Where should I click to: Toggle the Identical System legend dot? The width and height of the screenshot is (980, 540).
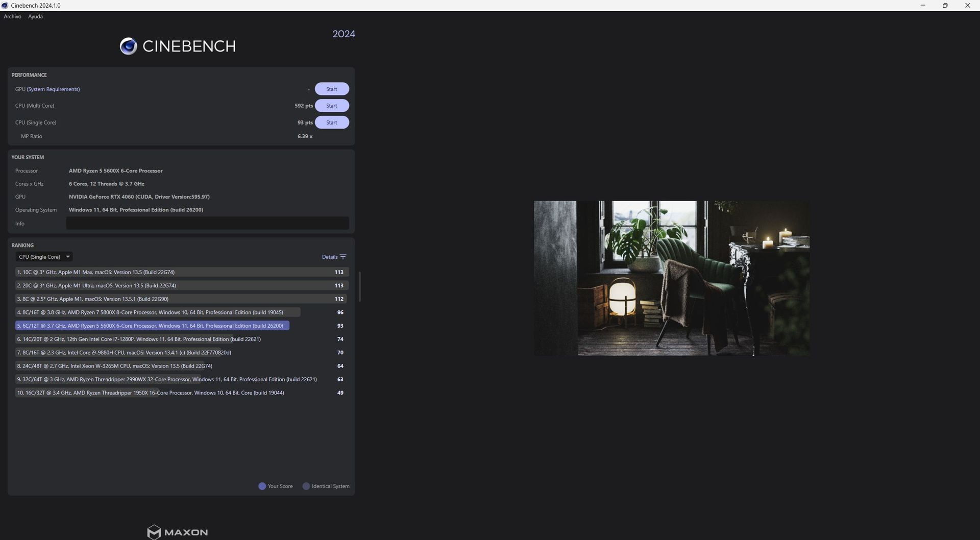pyautogui.click(x=306, y=486)
